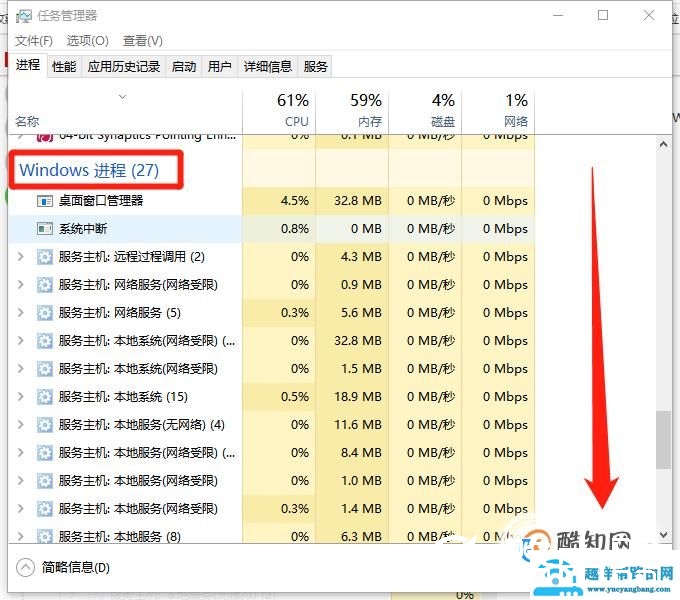Click the 0.9 MB memory value

coord(361,285)
